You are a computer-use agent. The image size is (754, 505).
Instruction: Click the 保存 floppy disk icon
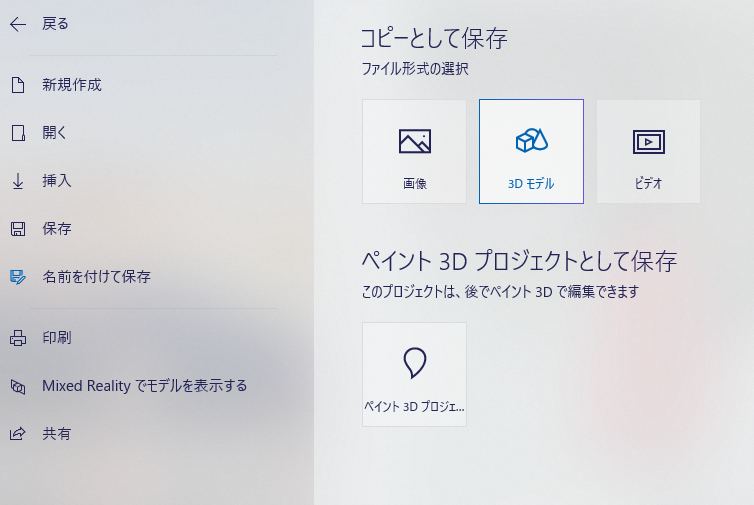pyautogui.click(x=18, y=229)
